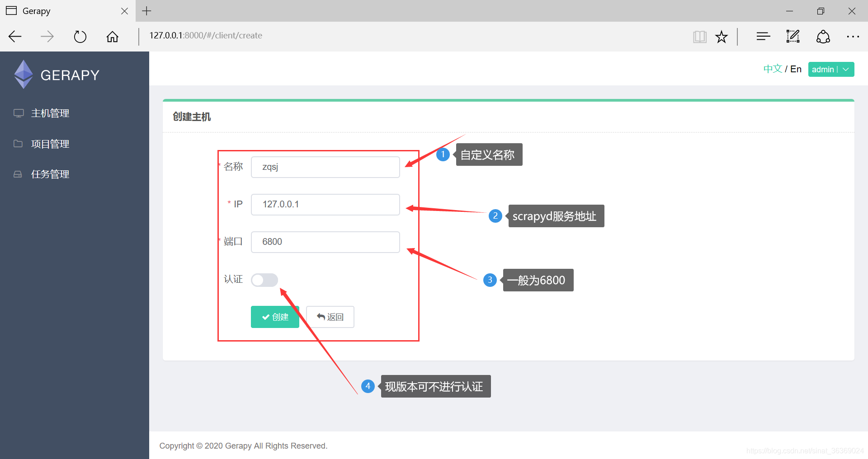Screen dimensions: 868x459
Task: Click the GERAPY title text
Action: [x=70, y=75]
